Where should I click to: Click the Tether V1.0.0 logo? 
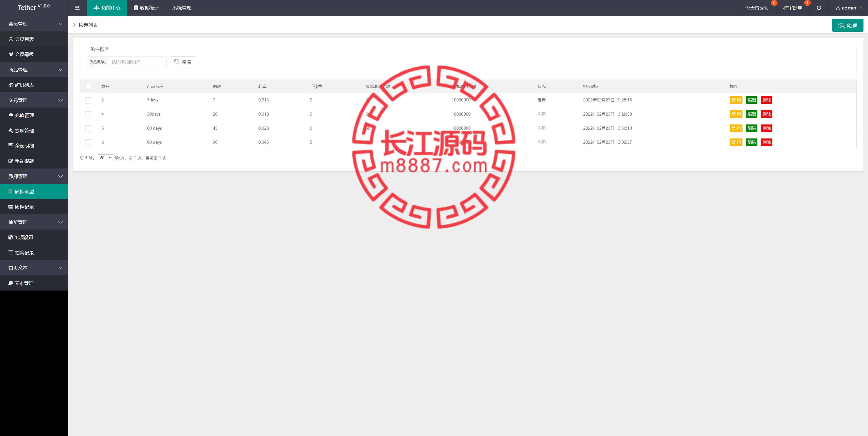pyautogui.click(x=34, y=7)
